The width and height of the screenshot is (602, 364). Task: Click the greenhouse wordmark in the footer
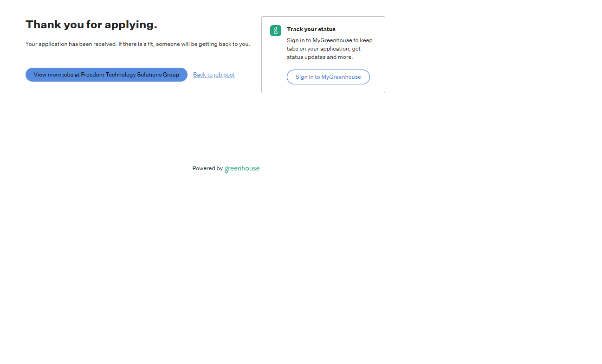click(242, 169)
